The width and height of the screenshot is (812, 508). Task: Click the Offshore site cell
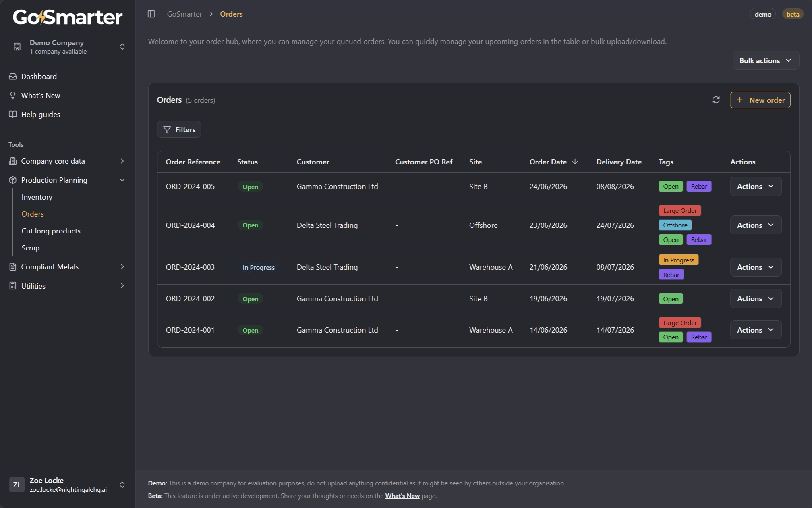483,225
